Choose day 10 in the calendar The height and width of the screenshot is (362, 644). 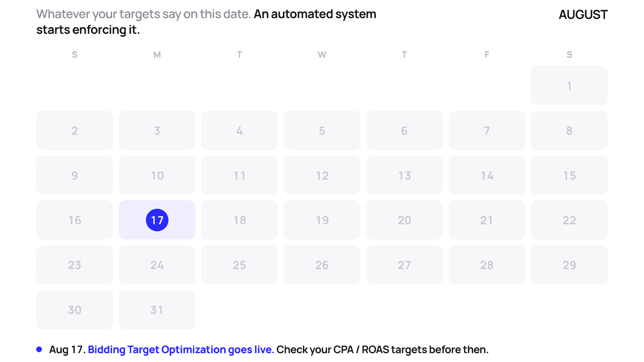point(157,175)
